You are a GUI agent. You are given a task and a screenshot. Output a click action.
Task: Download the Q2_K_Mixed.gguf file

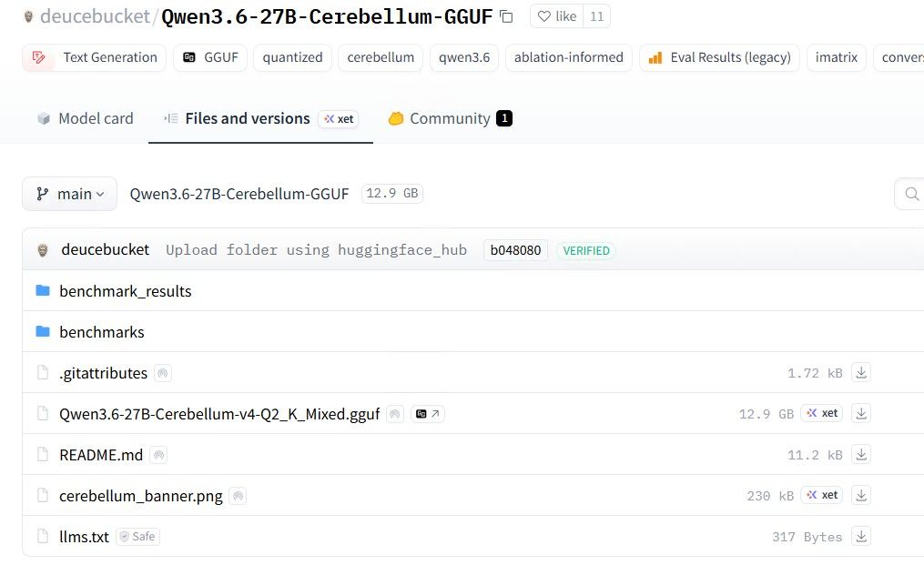pos(861,414)
